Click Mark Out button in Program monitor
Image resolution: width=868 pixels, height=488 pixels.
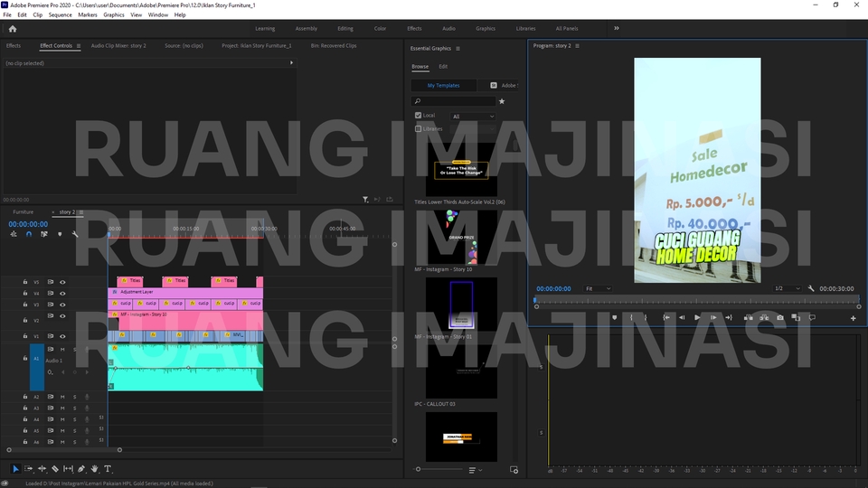[646, 317]
